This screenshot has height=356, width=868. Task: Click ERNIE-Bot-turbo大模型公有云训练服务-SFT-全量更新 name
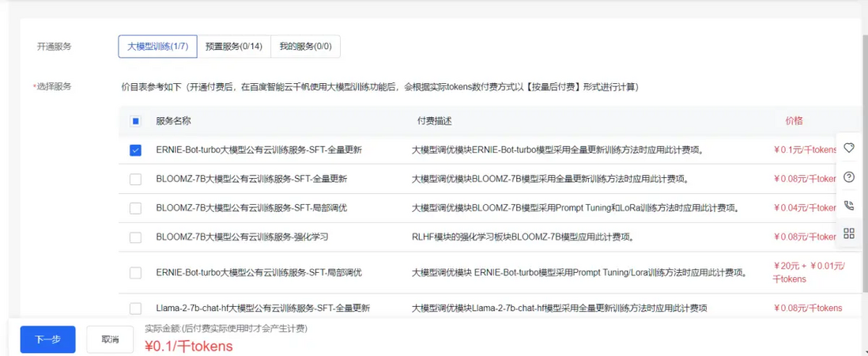point(259,150)
